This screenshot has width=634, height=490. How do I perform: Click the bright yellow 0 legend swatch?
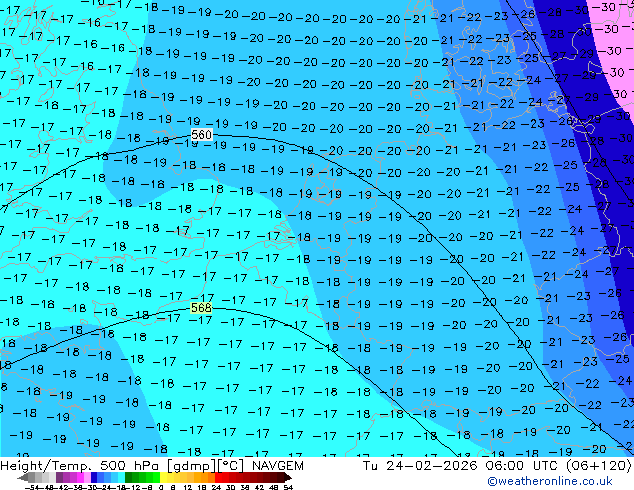163,477
